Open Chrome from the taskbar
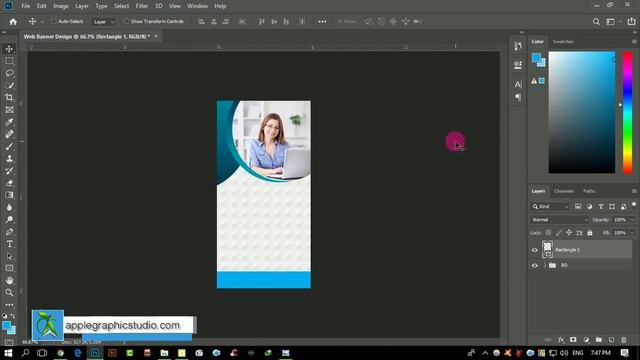This screenshot has height=360, width=640. click(60, 353)
